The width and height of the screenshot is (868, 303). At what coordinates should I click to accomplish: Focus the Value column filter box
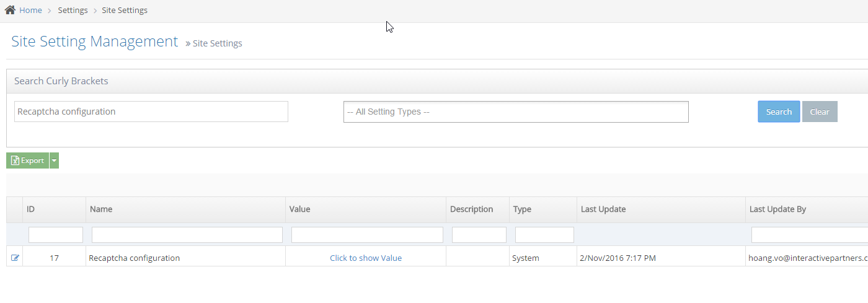click(x=367, y=235)
